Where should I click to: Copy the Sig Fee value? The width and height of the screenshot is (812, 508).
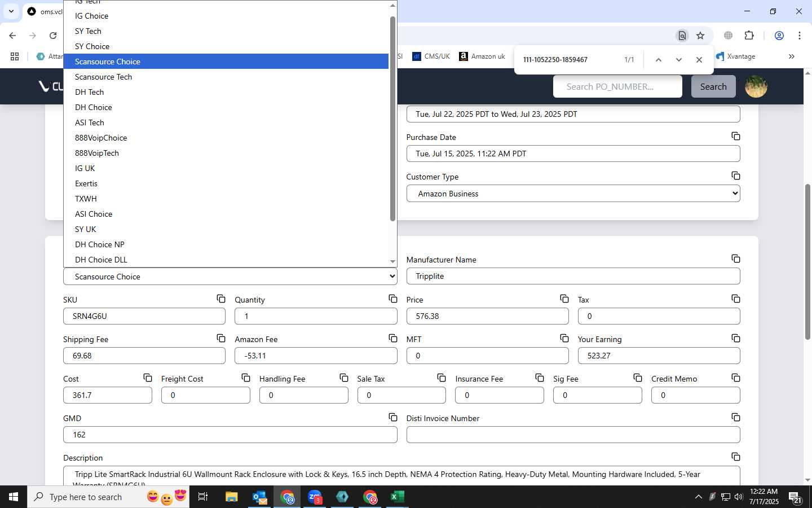pyautogui.click(x=638, y=378)
